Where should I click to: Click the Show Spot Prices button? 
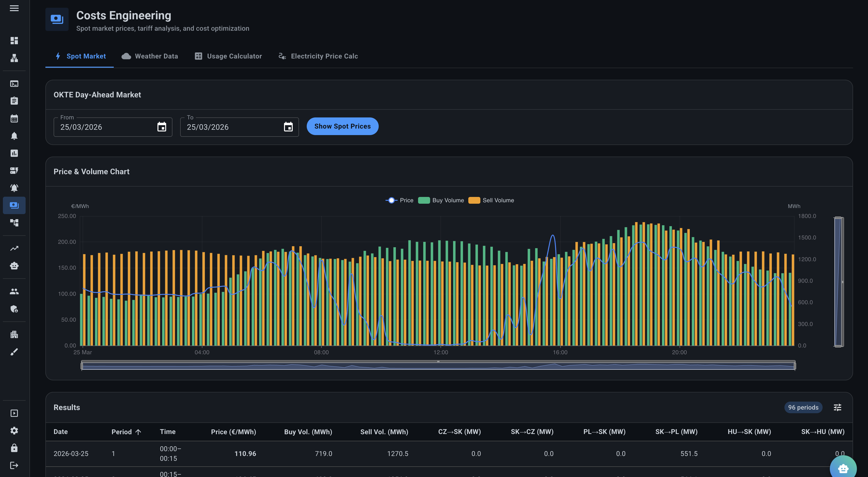click(x=342, y=126)
